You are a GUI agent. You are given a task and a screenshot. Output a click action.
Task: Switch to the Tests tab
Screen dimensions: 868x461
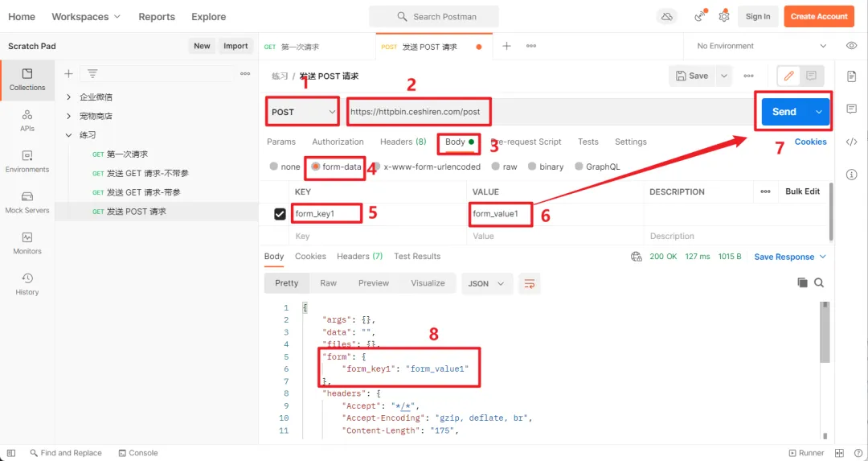pyautogui.click(x=588, y=142)
